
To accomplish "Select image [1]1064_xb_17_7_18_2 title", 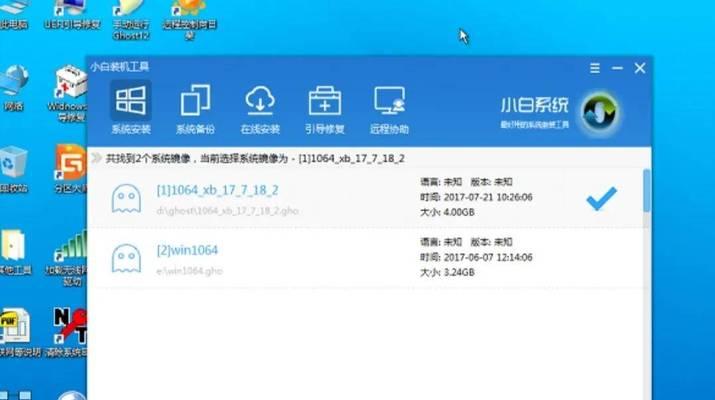I will [218, 190].
